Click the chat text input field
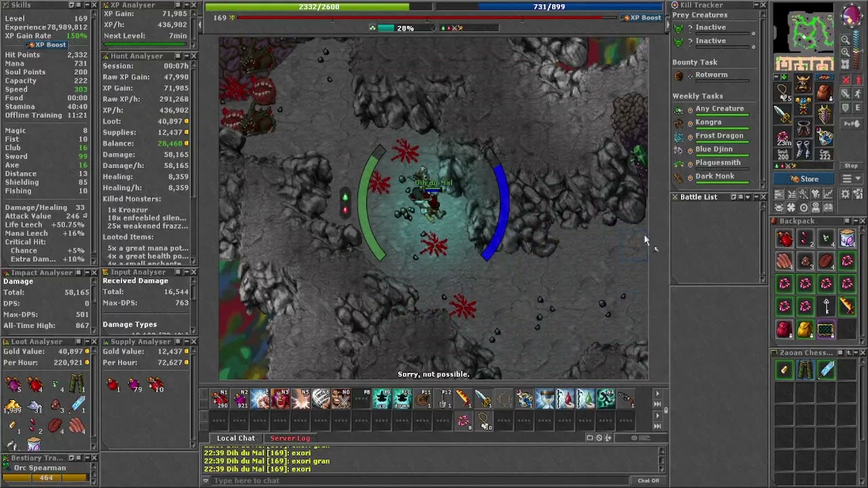 (x=420, y=481)
